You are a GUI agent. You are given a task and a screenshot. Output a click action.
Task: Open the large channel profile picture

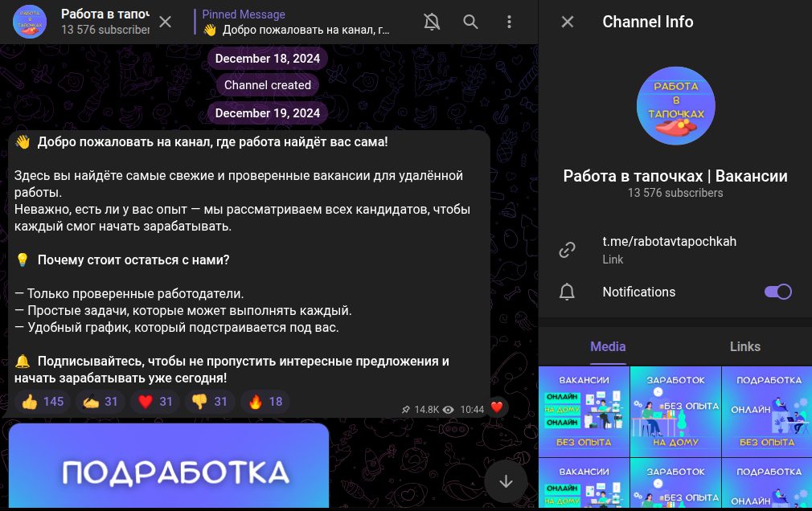click(x=675, y=105)
